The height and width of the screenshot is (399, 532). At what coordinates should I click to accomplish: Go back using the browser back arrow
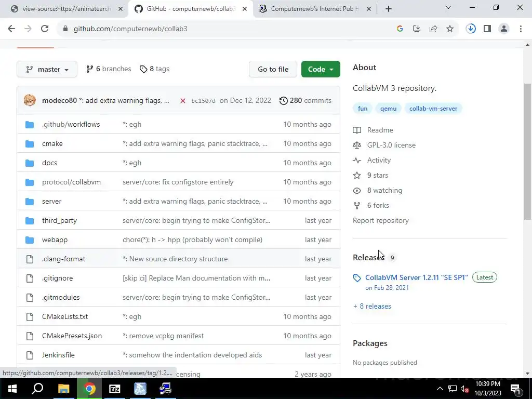pos(11,29)
